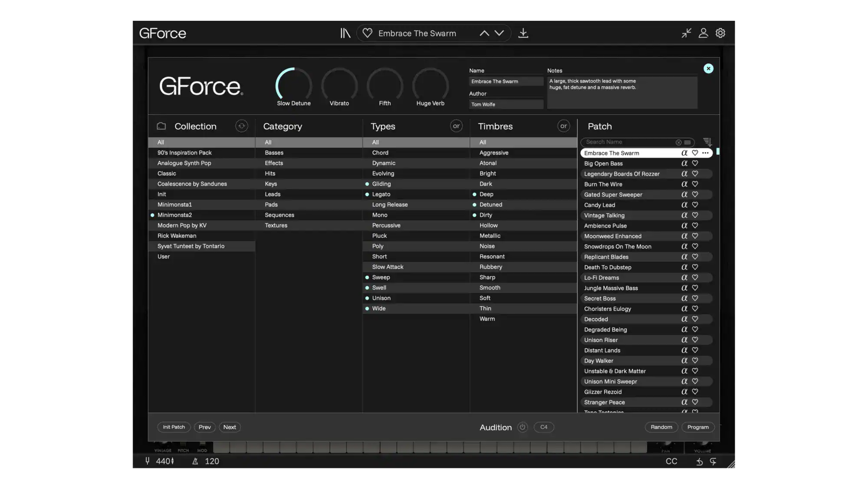868x489 pixels.
Task: Favorite the Burn The Wire patch
Action: pos(695,184)
